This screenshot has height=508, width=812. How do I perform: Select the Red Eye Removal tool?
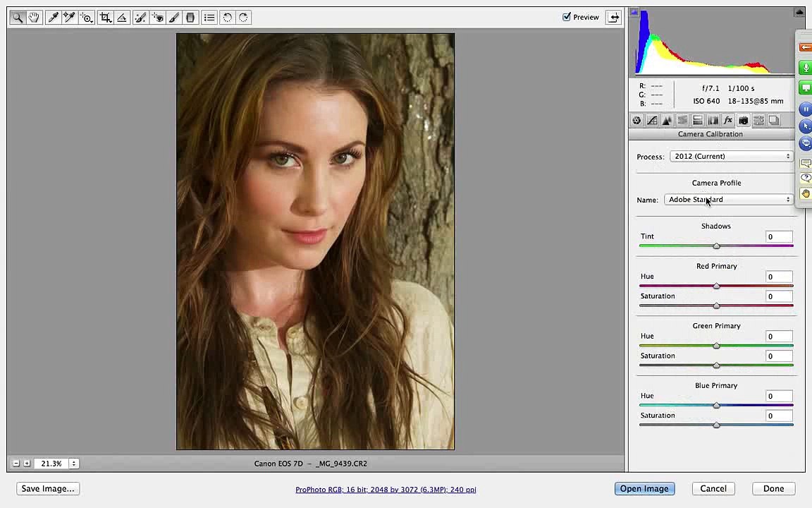coord(157,18)
